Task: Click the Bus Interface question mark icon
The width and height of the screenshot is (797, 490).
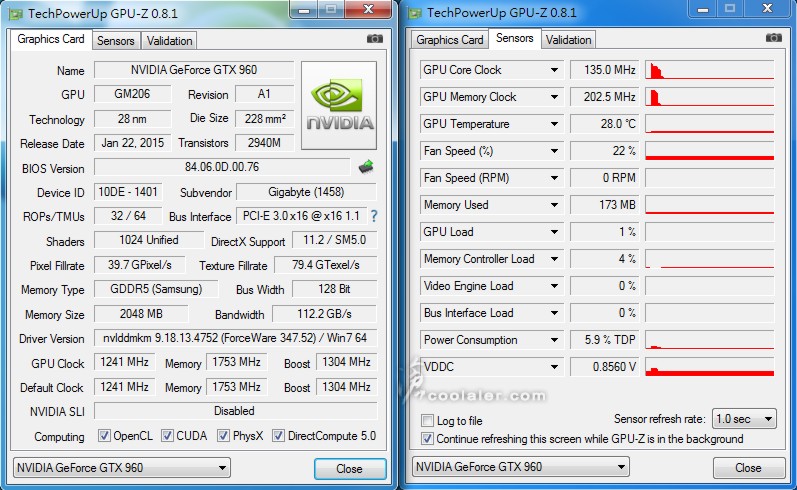Action: coord(374,216)
